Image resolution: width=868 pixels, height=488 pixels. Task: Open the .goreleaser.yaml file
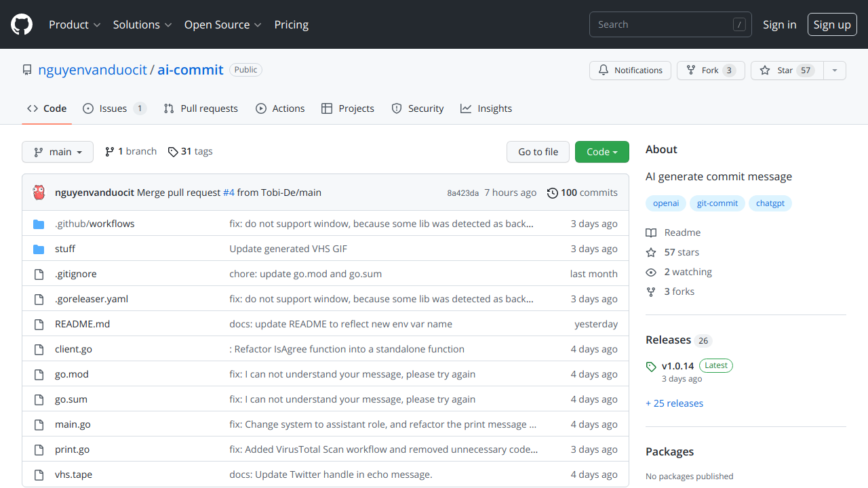pyautogui.click(x=92, y=299)
